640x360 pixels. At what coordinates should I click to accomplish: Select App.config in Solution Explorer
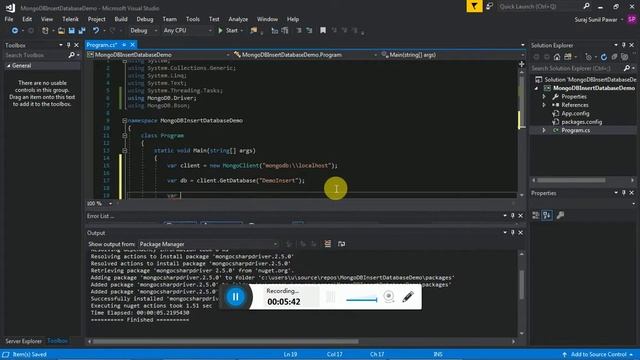point(575,113)
